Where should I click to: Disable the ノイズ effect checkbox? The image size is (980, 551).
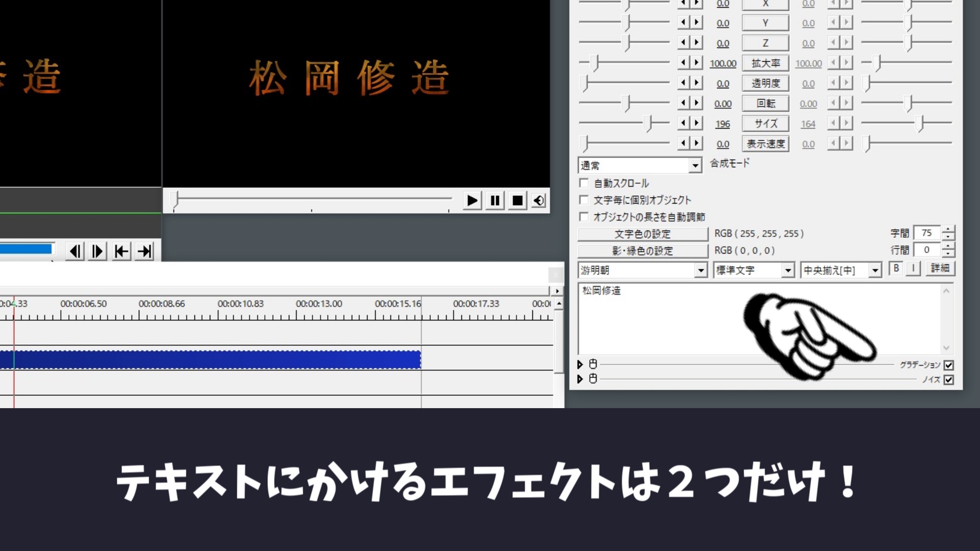click(949, 380)
